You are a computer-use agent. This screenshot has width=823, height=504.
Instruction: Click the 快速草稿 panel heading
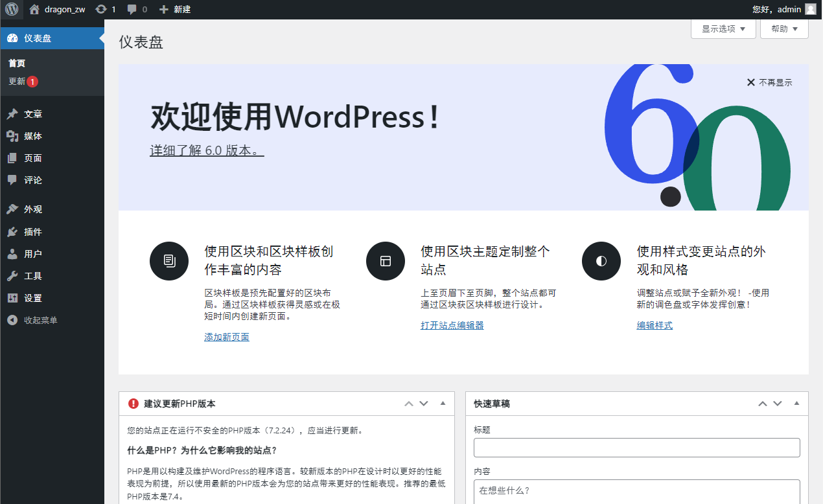tap(492, 404)
